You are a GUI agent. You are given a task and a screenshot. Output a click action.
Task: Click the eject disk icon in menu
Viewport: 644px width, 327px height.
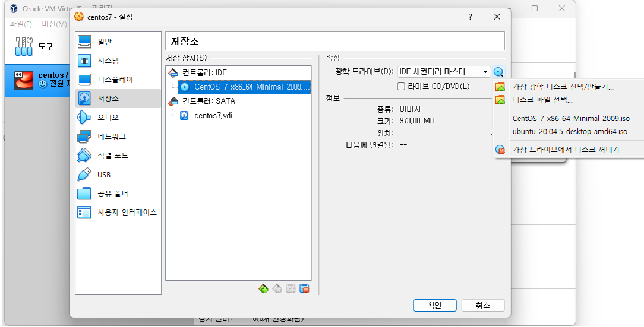[500, 150]
